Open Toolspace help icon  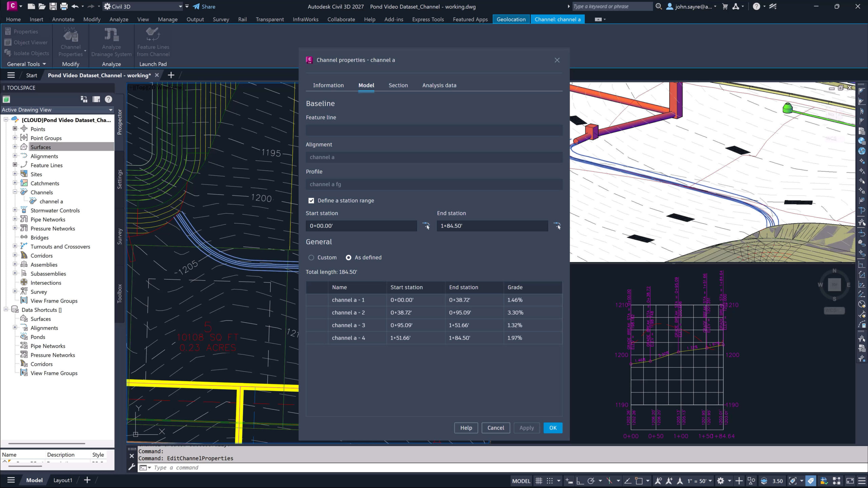(108, 99)
